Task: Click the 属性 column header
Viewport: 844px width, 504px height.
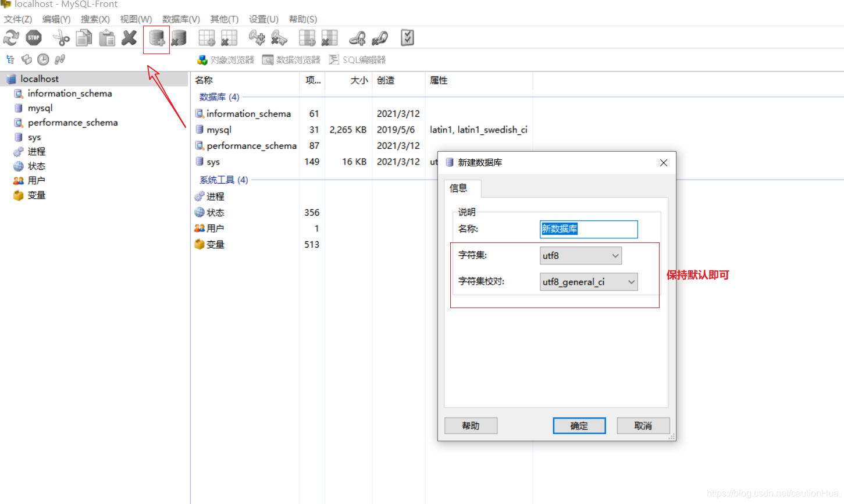Action: (479, 81)
